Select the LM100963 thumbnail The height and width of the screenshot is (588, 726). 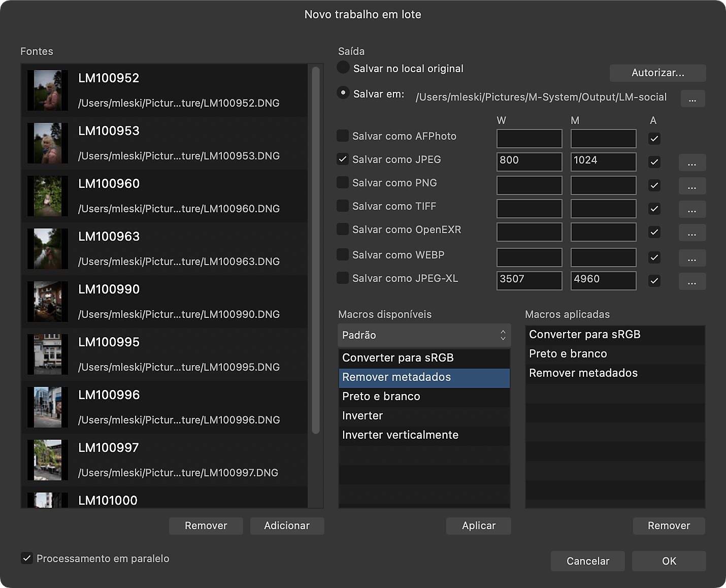(48, 249)
